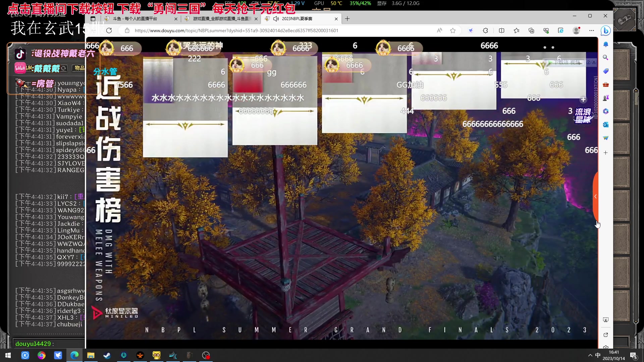This screenshot has width=644, height=362.
Task: Click the download-this-video overlay button
Action: click(x=565, y=62)
